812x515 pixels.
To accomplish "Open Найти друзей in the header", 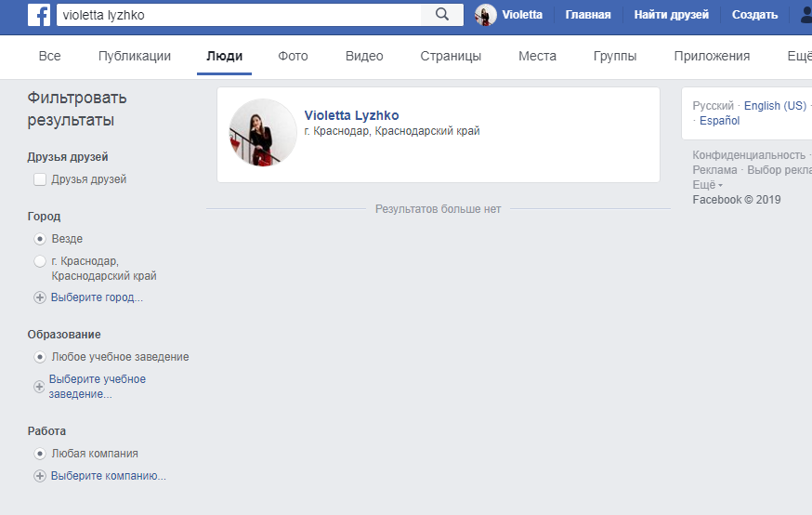I will (671, 15).
